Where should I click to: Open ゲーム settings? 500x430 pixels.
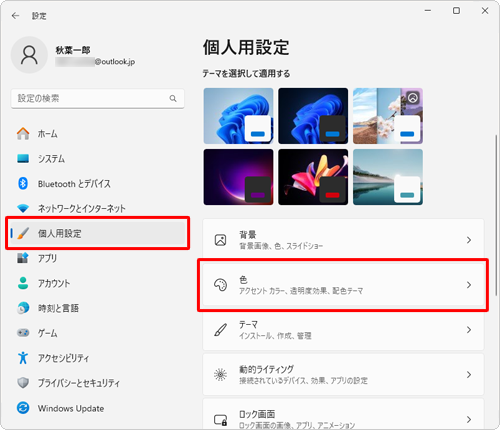(97, 333)
